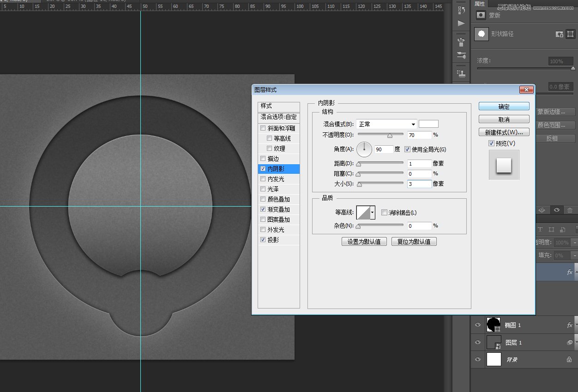Click the 确定 button
Screen dimensions: 578x392
click(504, 107)
